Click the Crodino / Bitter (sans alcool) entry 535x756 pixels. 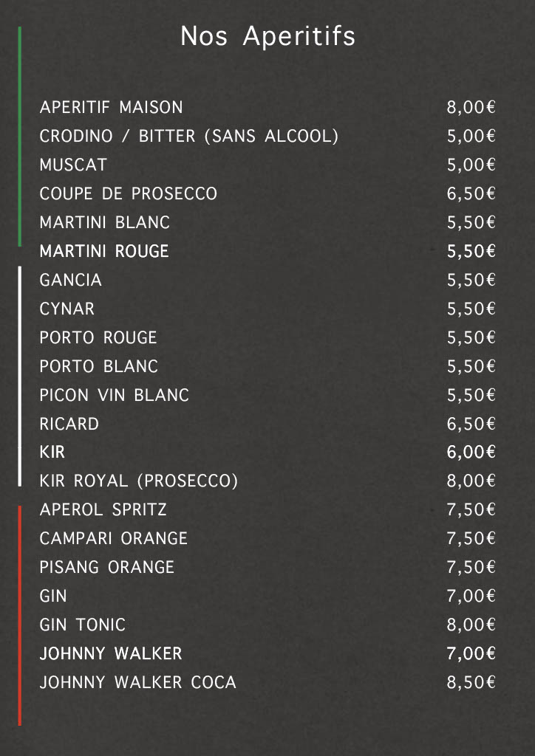[188, 137]
